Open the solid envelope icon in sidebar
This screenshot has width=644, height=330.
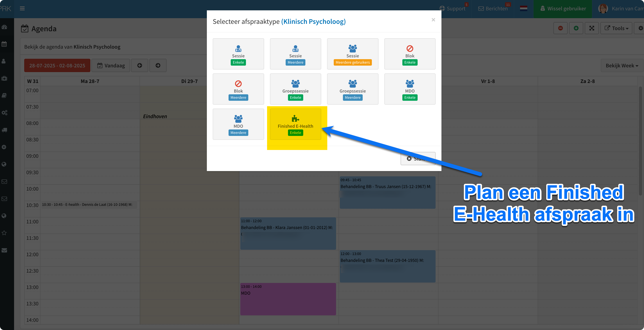(x=4, y=250)
